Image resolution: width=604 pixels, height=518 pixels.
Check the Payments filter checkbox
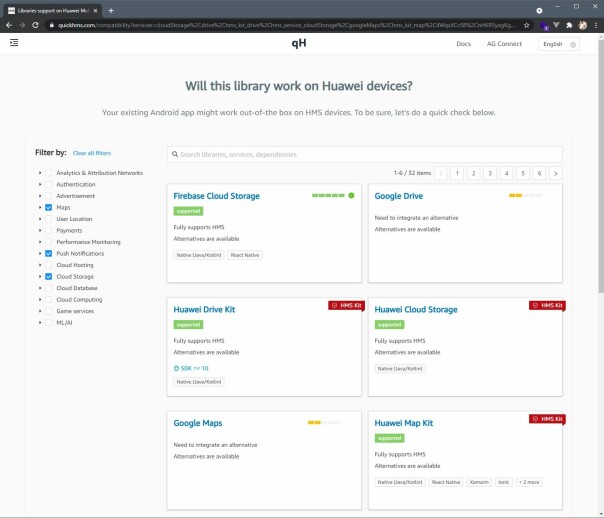click(x=49, y=230)
